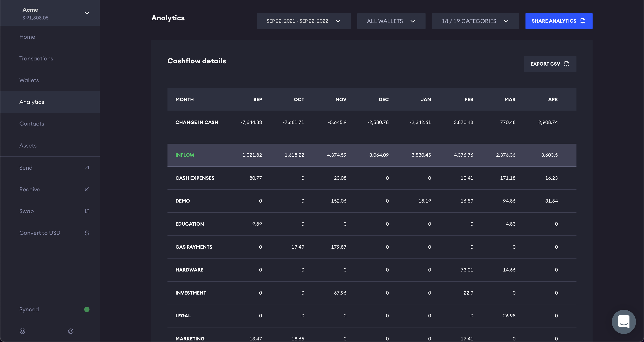Open the Wallets menu item

(29, 80)
